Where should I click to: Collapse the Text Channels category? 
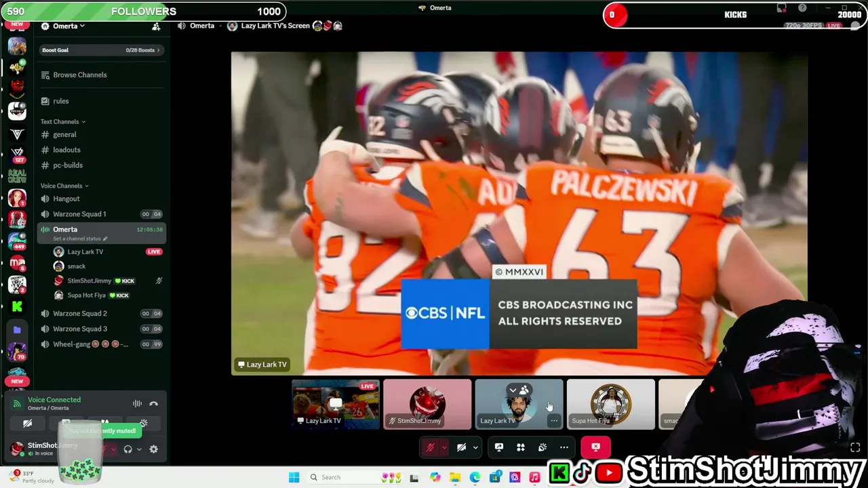pos(63,122)
